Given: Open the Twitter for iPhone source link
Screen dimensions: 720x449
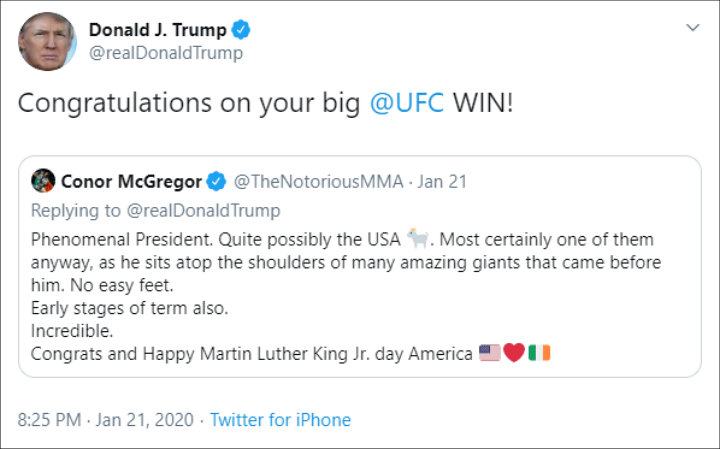Looking at the screenshot, I should click(x=281, y=420).
